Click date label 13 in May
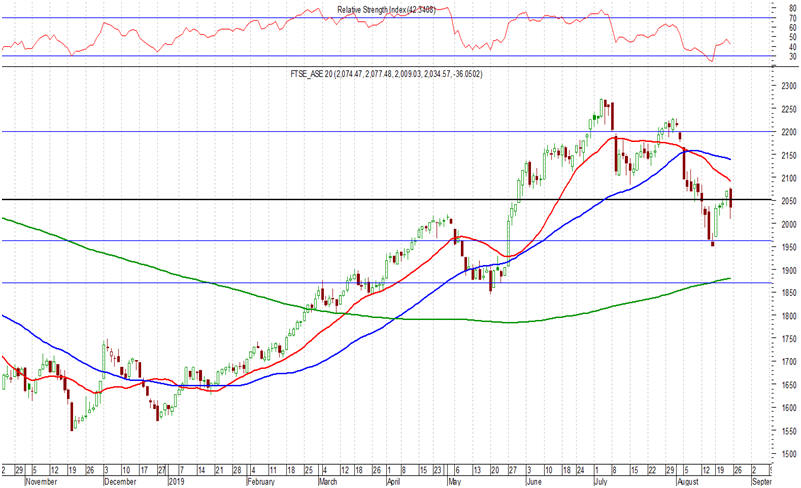Image resolution: width=801 pixels, height=488 pixels. [x=477, y=471]
